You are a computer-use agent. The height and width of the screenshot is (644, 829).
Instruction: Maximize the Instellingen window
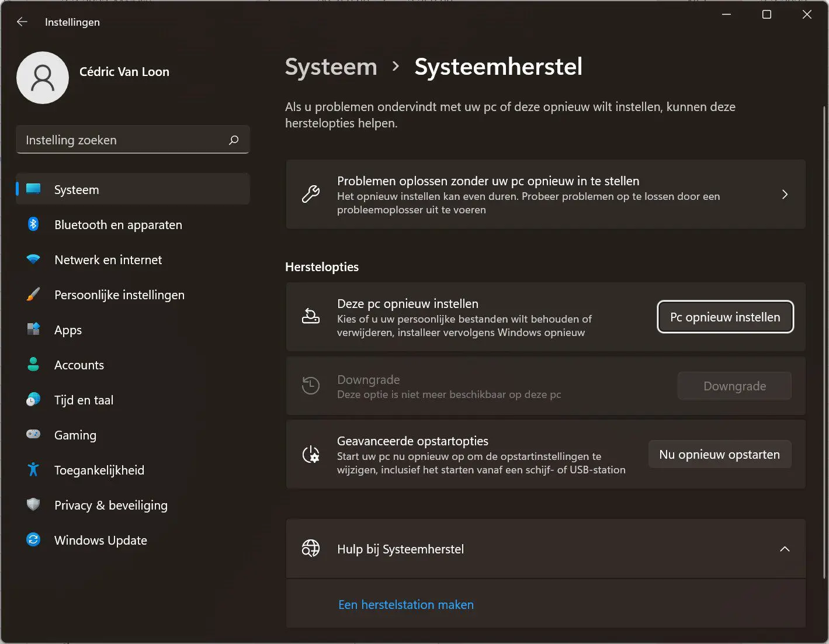coord(766,15)
